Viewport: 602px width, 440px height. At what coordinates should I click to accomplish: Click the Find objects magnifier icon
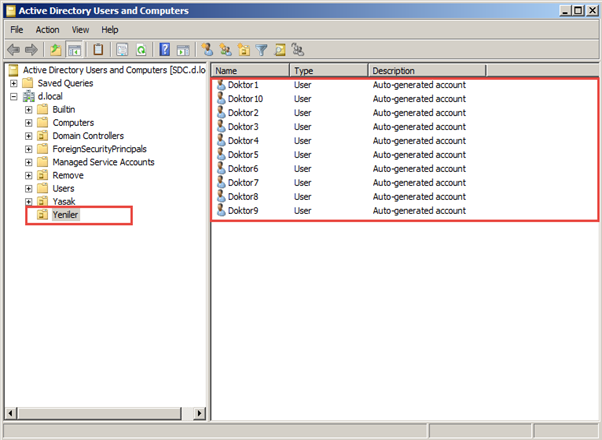[280, 50]
